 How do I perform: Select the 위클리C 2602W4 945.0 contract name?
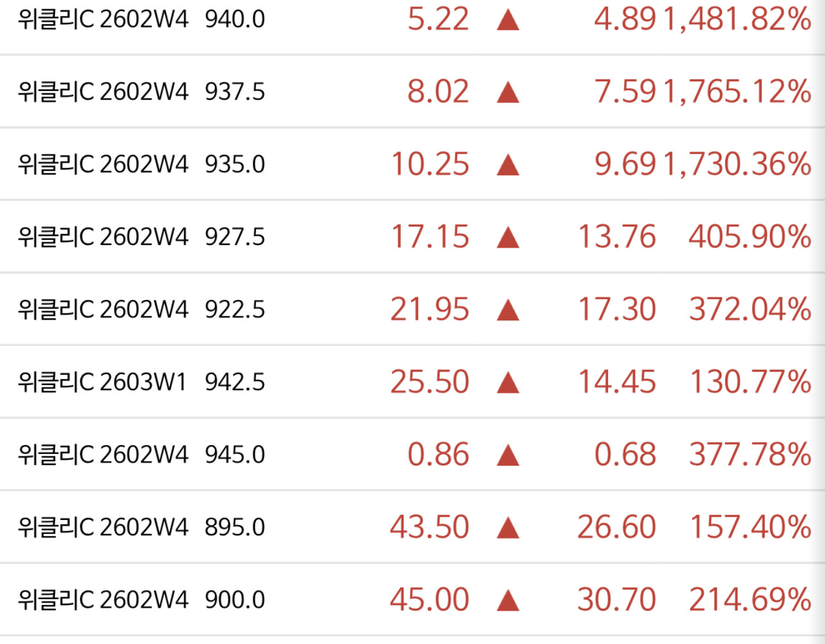pyautogui.click(x=141, y=455)
